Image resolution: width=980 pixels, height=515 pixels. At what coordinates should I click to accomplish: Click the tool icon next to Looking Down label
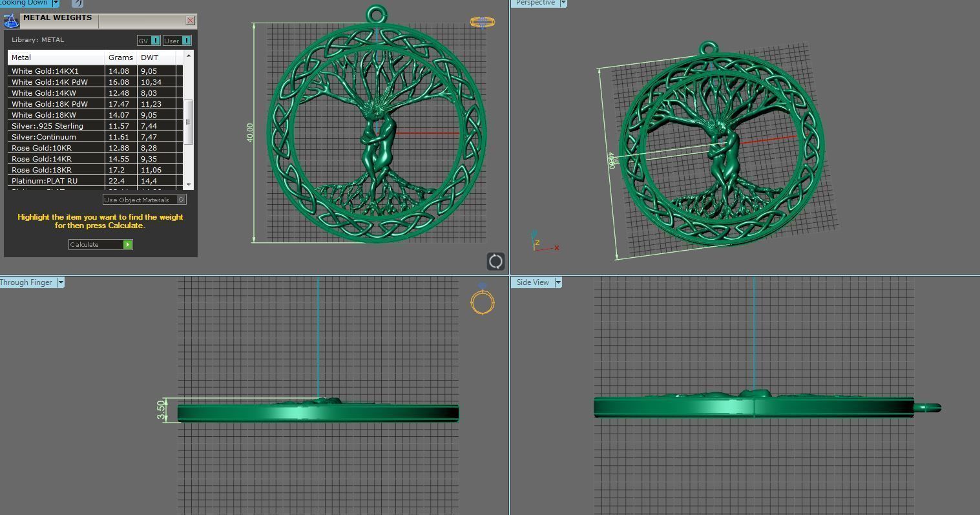tap(77, 3)
